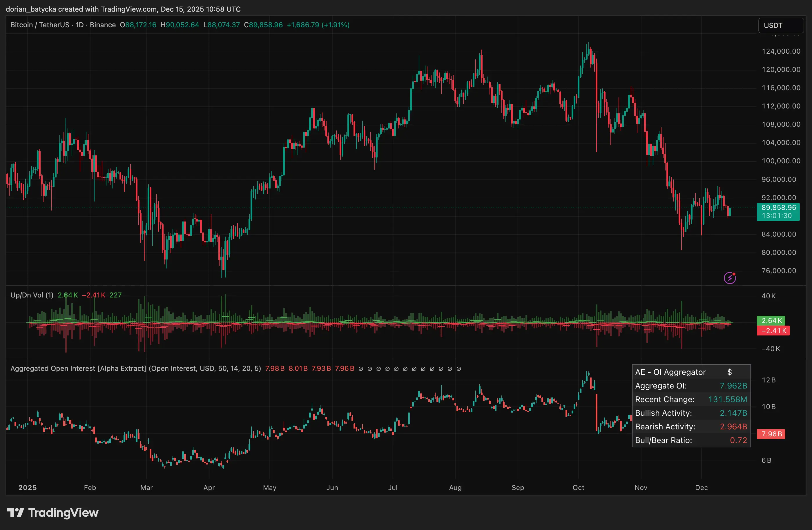Click the purple Alpha Extract lightning icon
Screen dimensions: 812x530
[730, 278]
